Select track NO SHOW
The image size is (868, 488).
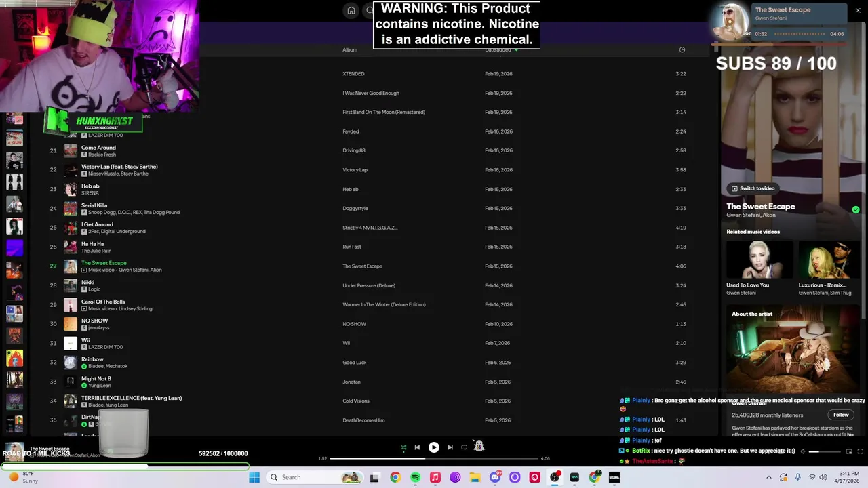click(x=94, y=321)
